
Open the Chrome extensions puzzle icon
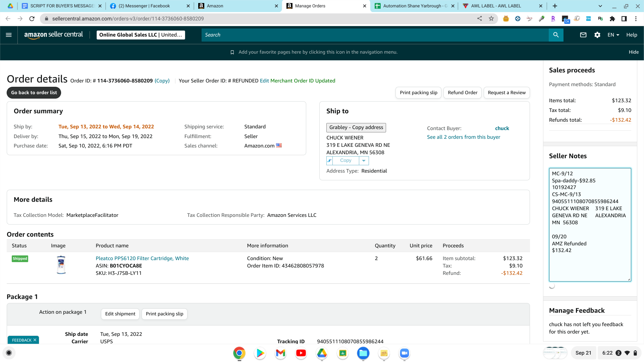point(612,19)
